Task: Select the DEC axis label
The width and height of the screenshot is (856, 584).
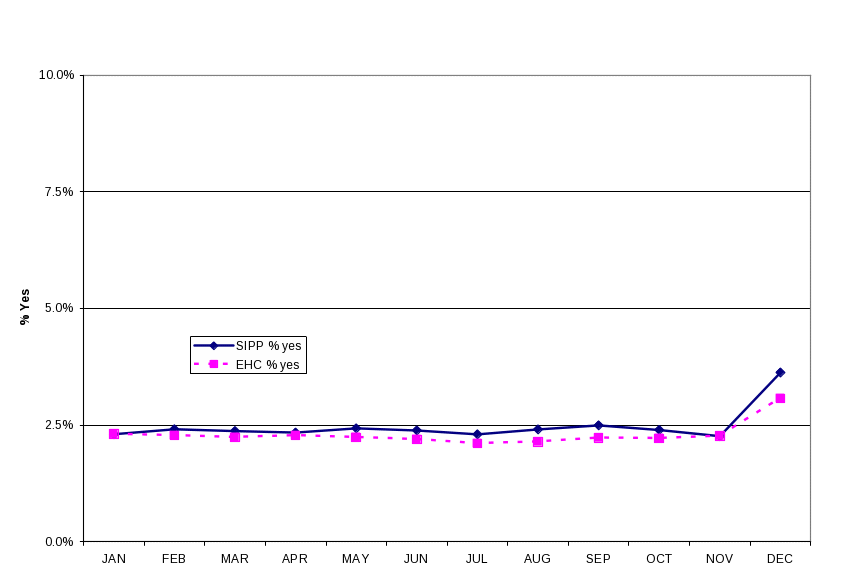Action: [x=780, y=559]
